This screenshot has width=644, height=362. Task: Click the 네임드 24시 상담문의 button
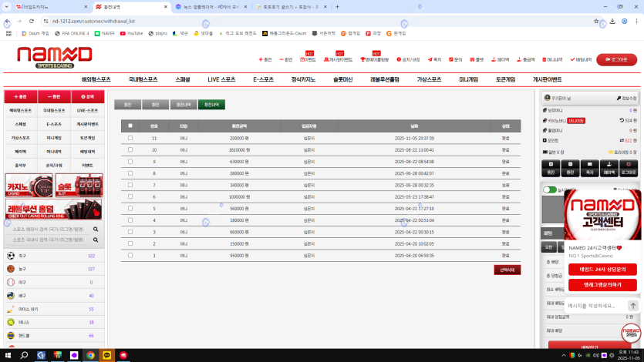pyautogui.click(x=602, y=270)
